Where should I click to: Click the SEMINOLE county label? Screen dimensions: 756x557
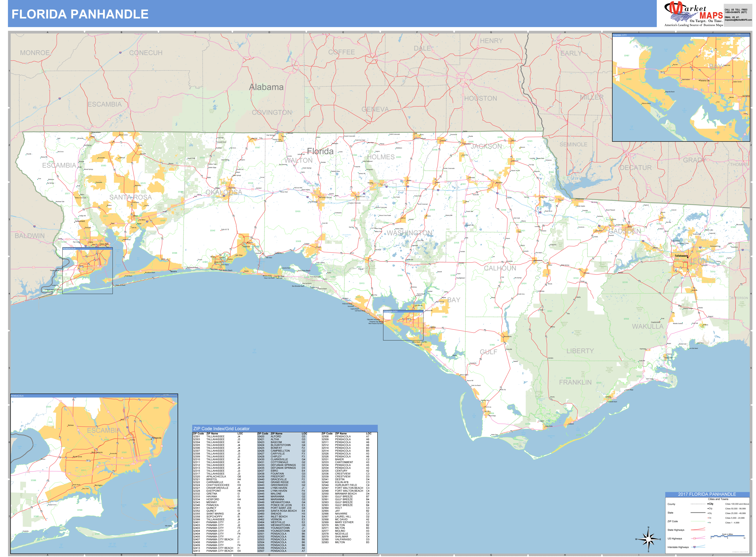573,144
